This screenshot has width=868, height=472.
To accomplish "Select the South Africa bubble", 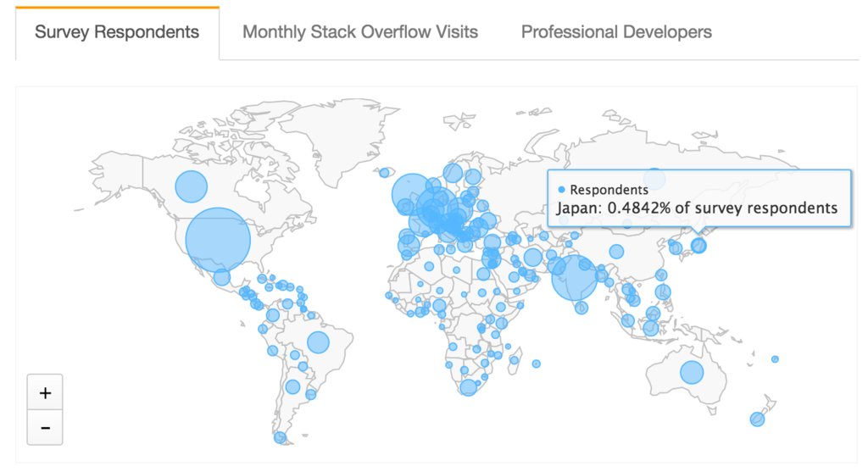I will 468,387.
